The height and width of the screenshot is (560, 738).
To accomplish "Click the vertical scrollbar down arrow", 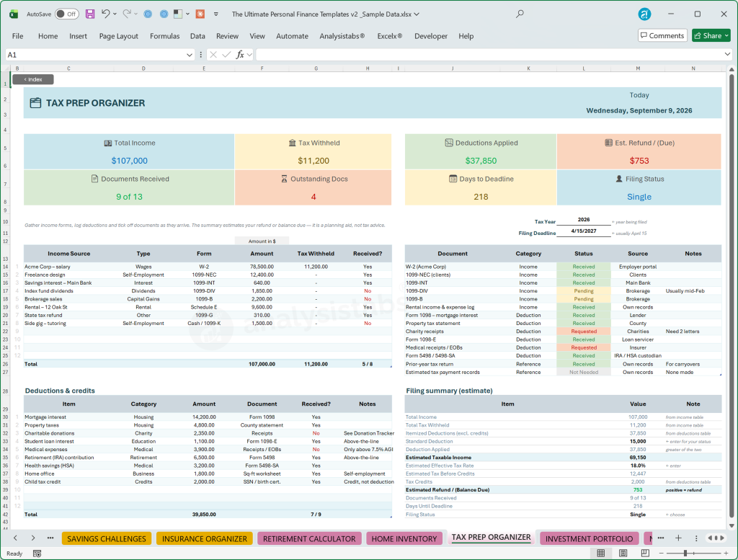I will (x=732, y=525).
